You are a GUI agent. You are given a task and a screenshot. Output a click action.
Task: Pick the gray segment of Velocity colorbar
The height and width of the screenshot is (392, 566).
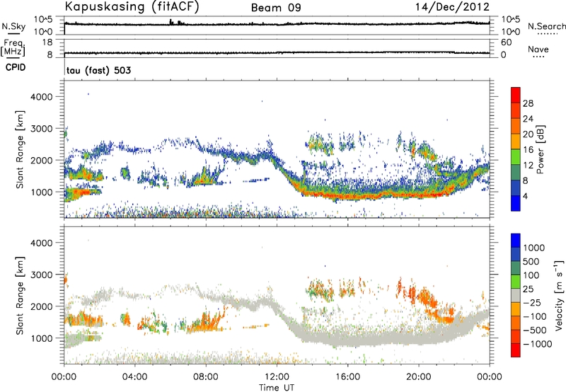point(516,296)
